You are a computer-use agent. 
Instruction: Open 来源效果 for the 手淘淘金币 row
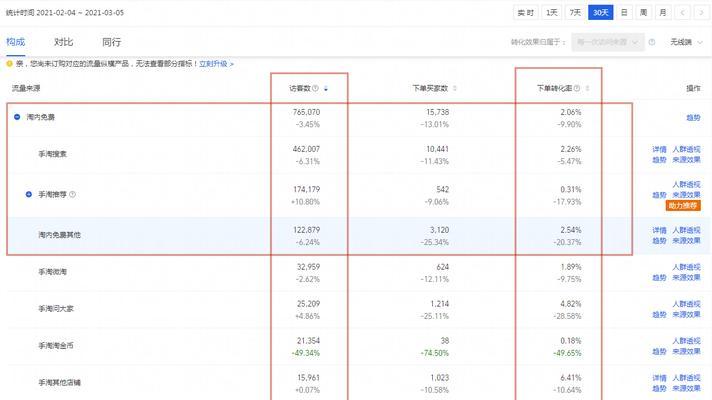point(686,351)
